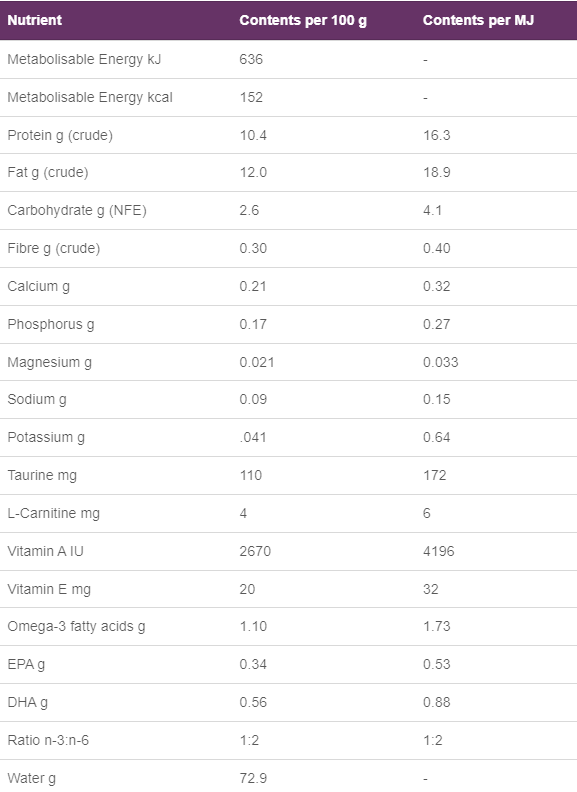The image size is (577, 792).
Task: Select the Calcium g row label
Action: [38, 286]
